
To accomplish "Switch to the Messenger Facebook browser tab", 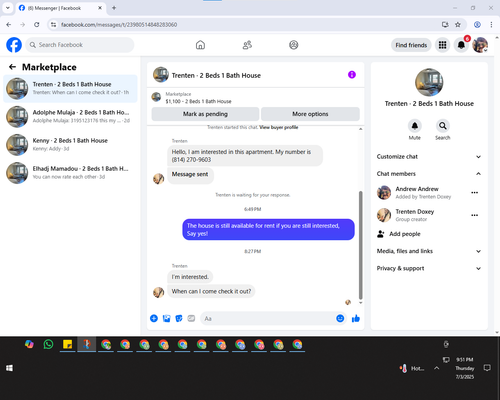I will [x=60, y=8].
